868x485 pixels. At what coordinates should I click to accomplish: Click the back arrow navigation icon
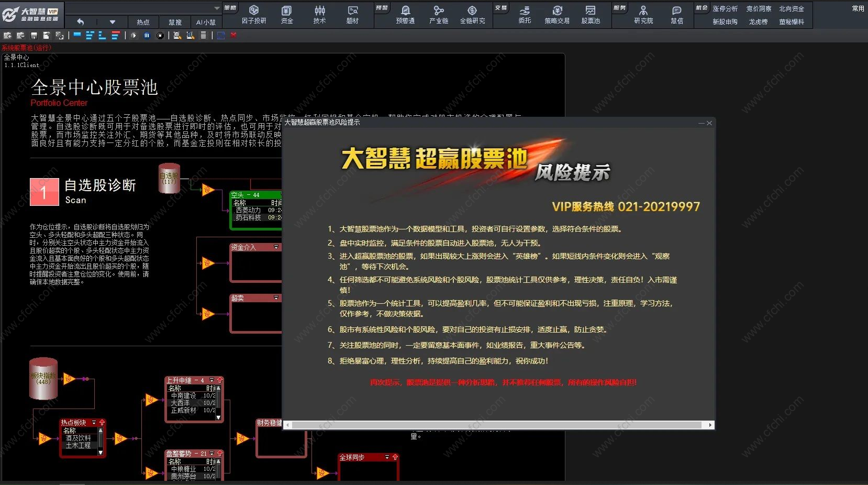coord(80,22)
